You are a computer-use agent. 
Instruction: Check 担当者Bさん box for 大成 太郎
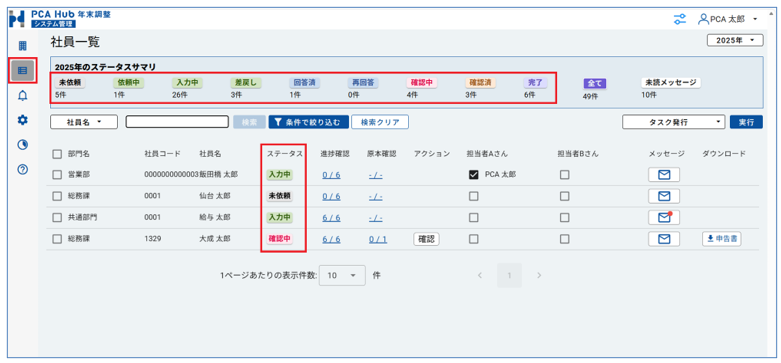564,239
